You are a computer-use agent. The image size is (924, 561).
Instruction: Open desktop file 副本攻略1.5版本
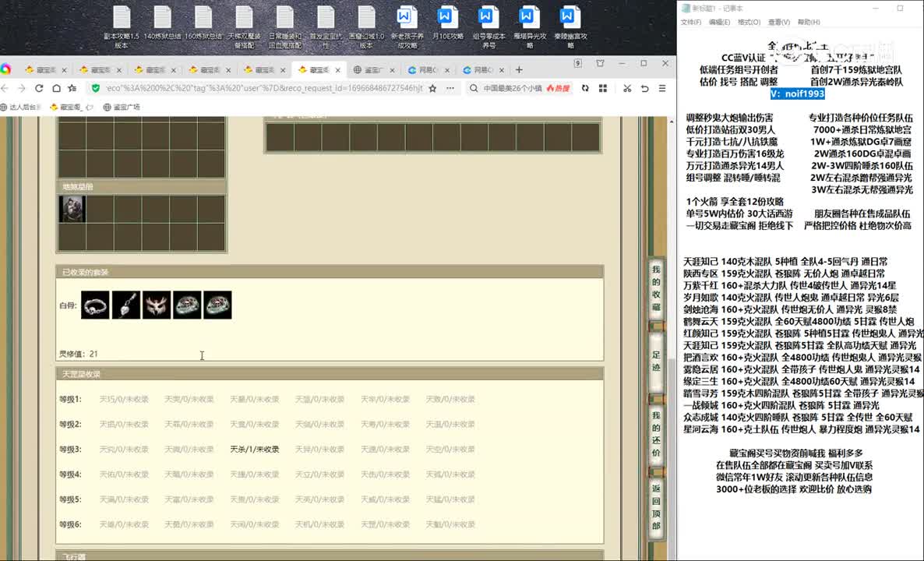pos(122,26)
